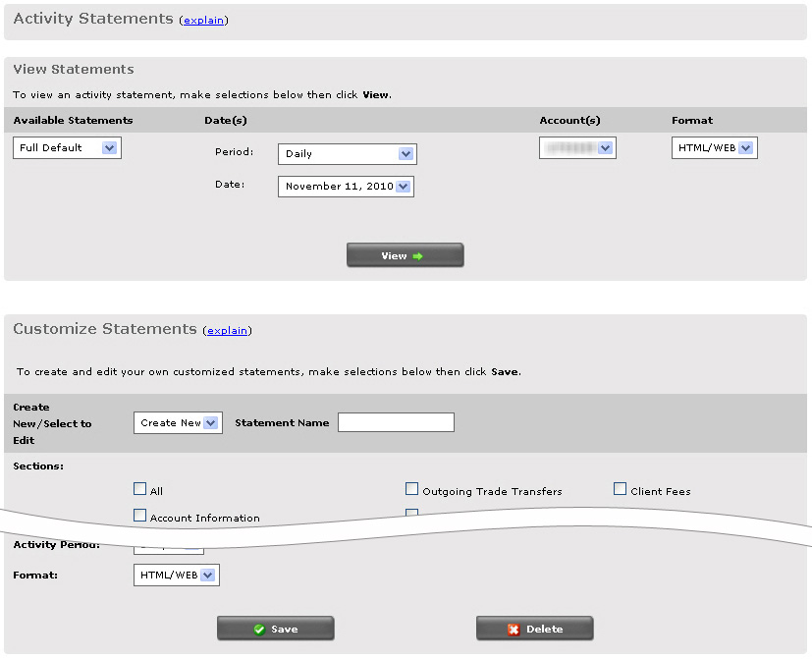This screenshot has width=812, height=659.
Task: Open explain link beside Customize Statements
Action: pyautogui.click(x=227, y=331)
